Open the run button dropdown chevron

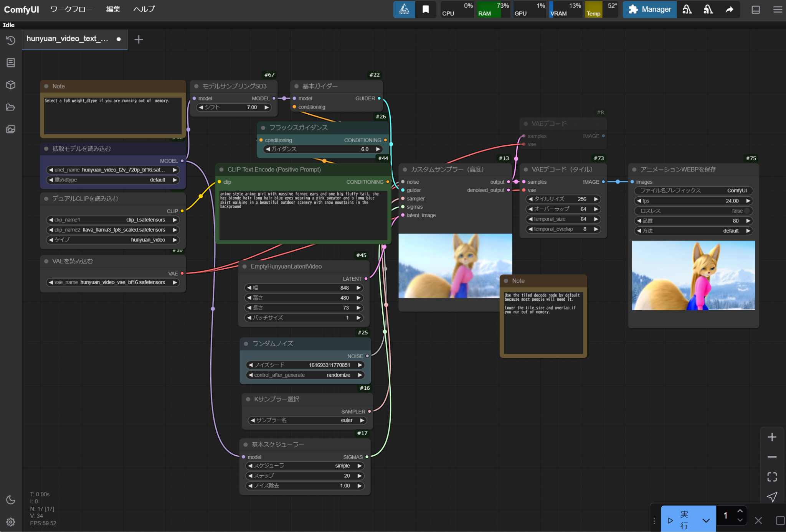coord(706,520)
